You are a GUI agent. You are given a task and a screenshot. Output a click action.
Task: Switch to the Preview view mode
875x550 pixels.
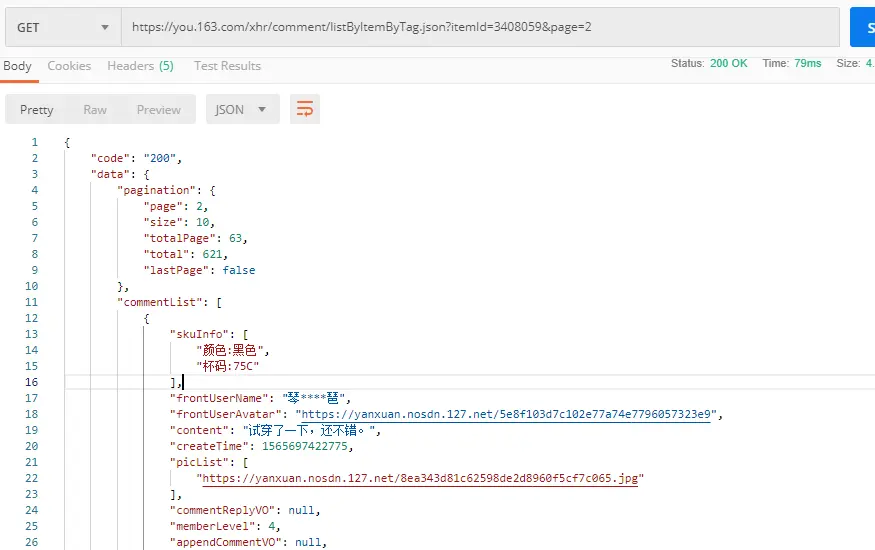coord(158,109)
